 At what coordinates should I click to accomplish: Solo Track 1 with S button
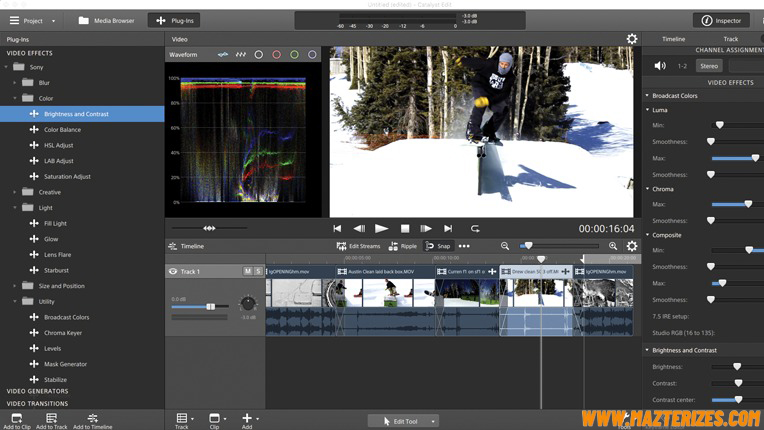tap(258, 271)
